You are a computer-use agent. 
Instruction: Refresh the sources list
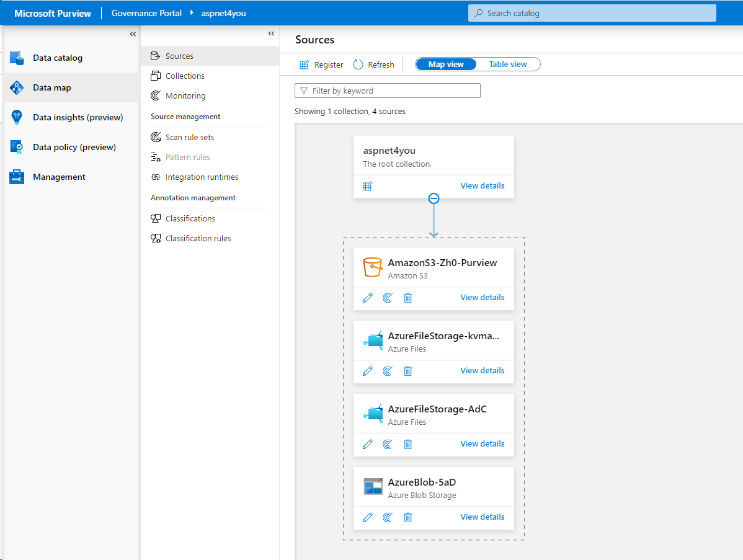tap(374, 65)
